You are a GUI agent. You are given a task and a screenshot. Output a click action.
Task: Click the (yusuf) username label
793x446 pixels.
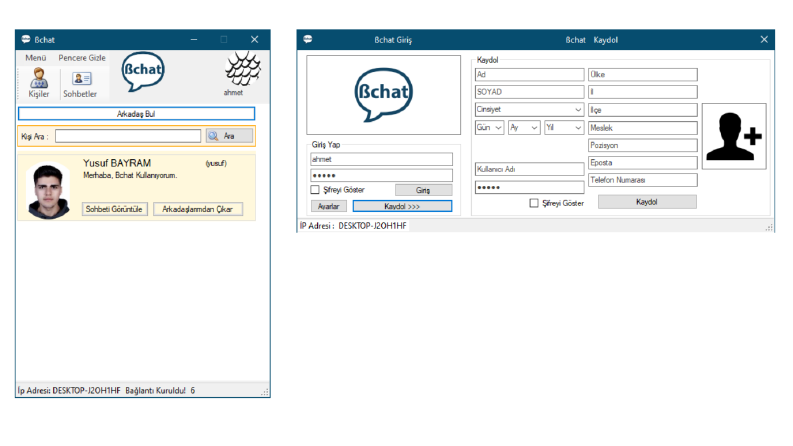[216, 163]
